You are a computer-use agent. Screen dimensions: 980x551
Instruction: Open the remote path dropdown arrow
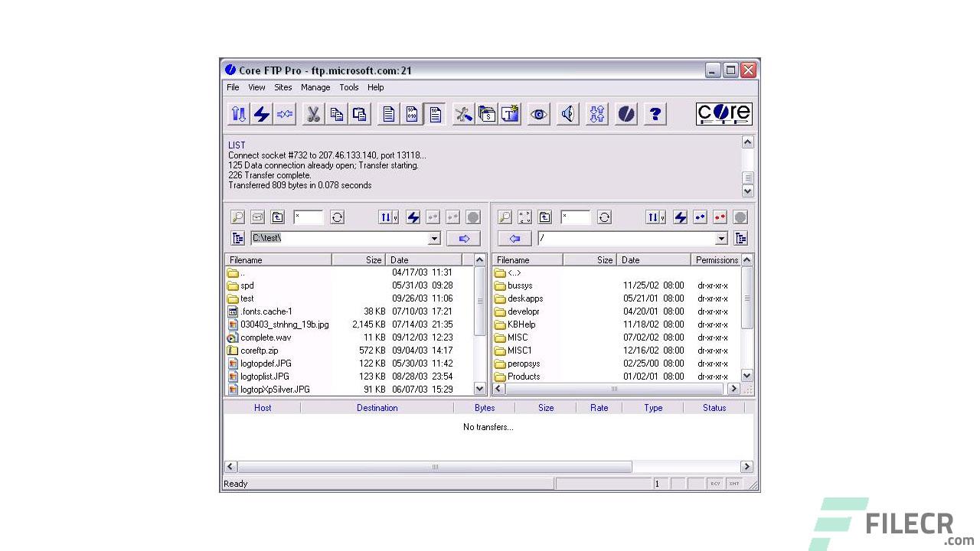(x=721, y=238)
